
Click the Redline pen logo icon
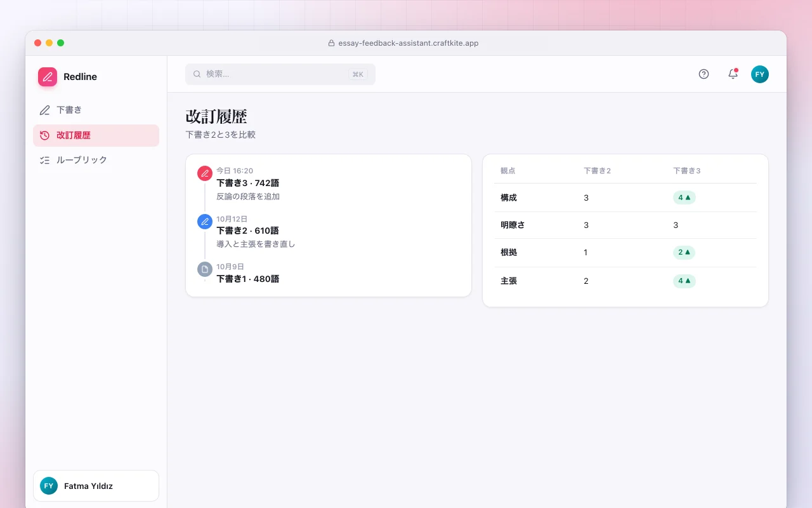(48, 77)
